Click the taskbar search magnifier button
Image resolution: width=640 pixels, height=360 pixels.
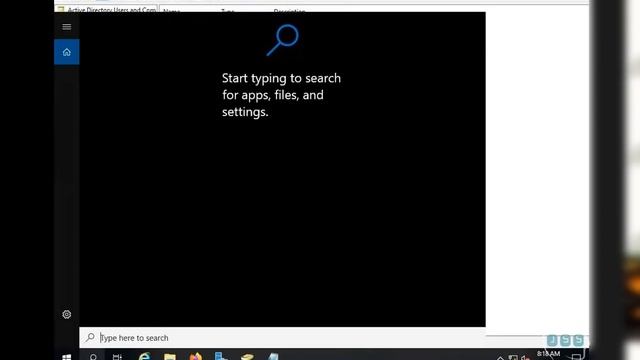coord(93,357)
